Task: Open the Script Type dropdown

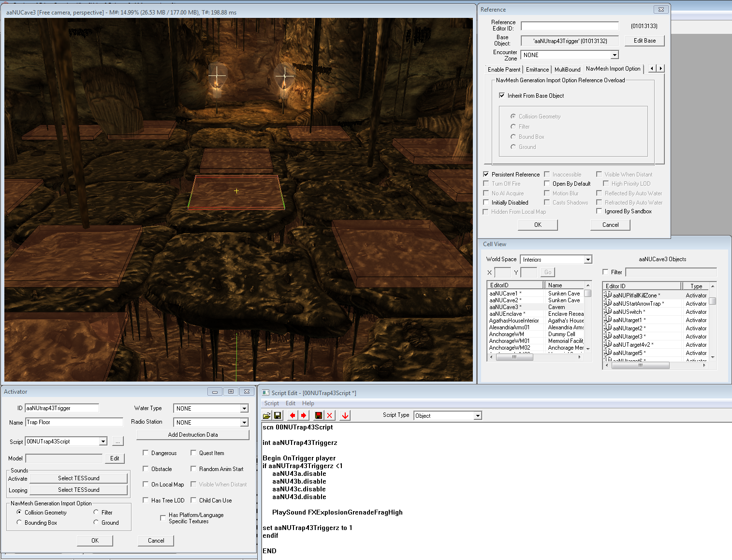Action: pos(477,416)
